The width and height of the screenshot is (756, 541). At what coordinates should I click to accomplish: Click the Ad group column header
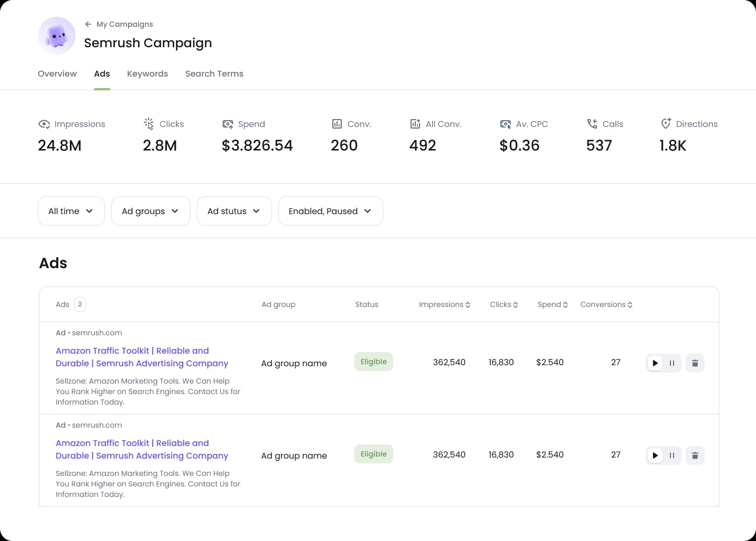click(x=278, y=304)
